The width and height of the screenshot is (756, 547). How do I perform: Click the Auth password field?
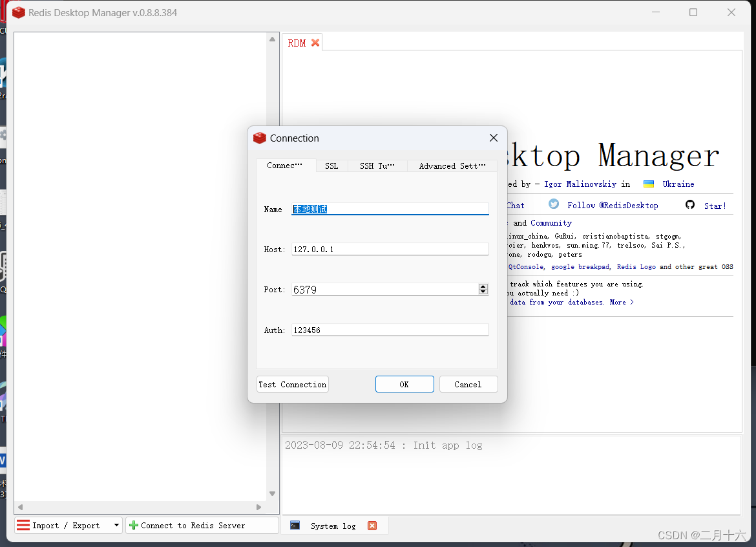coord(390,330)
